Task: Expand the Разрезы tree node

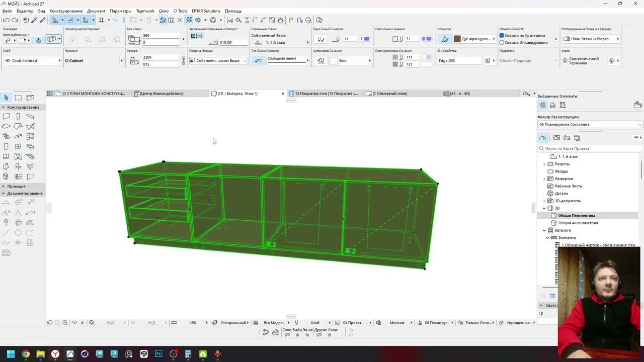Action: click(544, 164)
